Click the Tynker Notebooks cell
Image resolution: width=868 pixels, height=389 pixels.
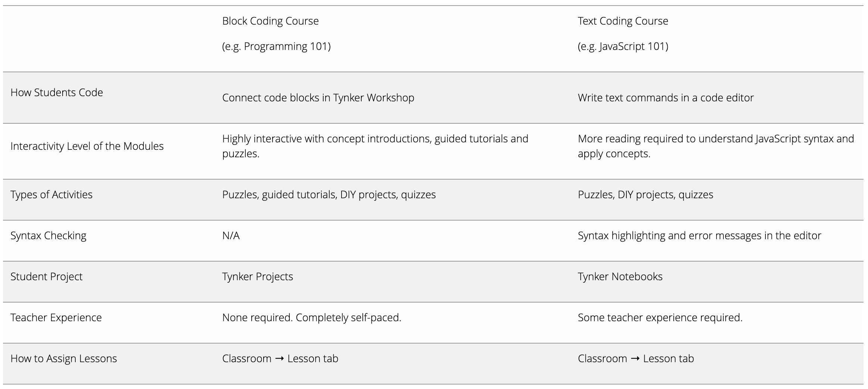pos(620,276)
